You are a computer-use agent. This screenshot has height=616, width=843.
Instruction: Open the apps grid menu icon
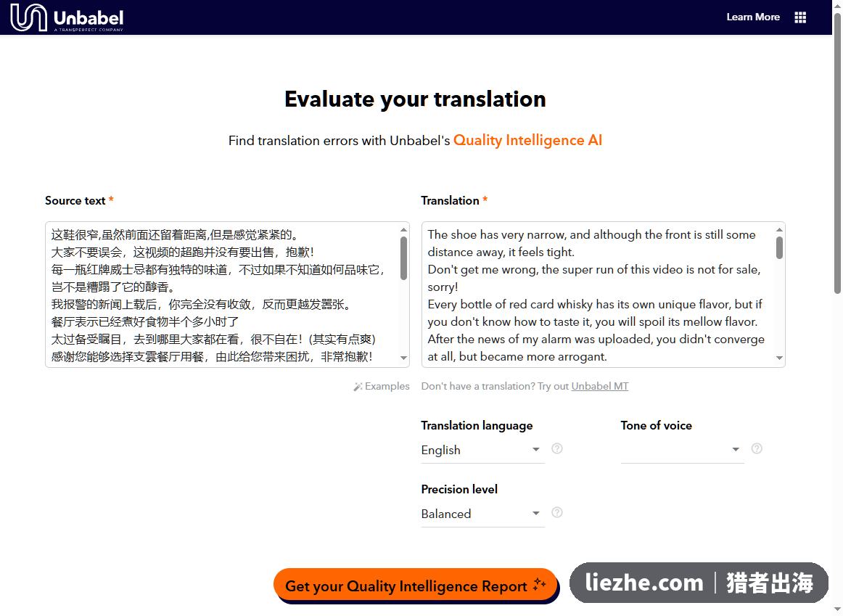pyautogui.click(x=800, y=17)
